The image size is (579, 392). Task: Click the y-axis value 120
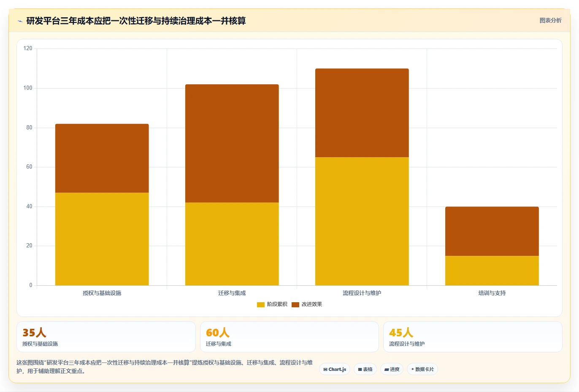28,48
